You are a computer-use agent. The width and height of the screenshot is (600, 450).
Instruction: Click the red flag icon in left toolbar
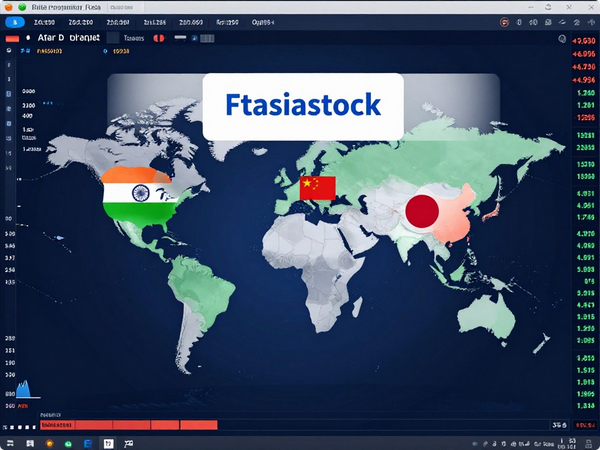(x=13, y=38)
